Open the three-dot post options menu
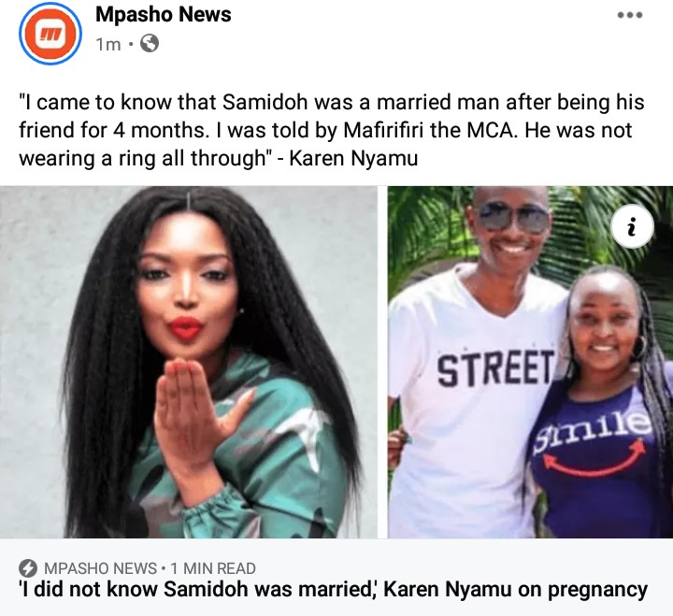Viewport: 673px width, 616px height. (x=630, y=15)
